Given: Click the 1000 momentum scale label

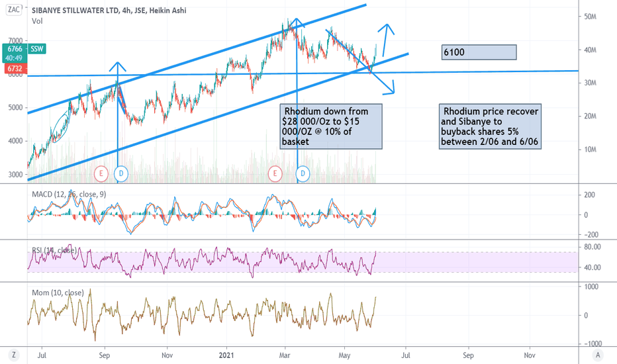Looking at the screenshot, I should (591, 287).
